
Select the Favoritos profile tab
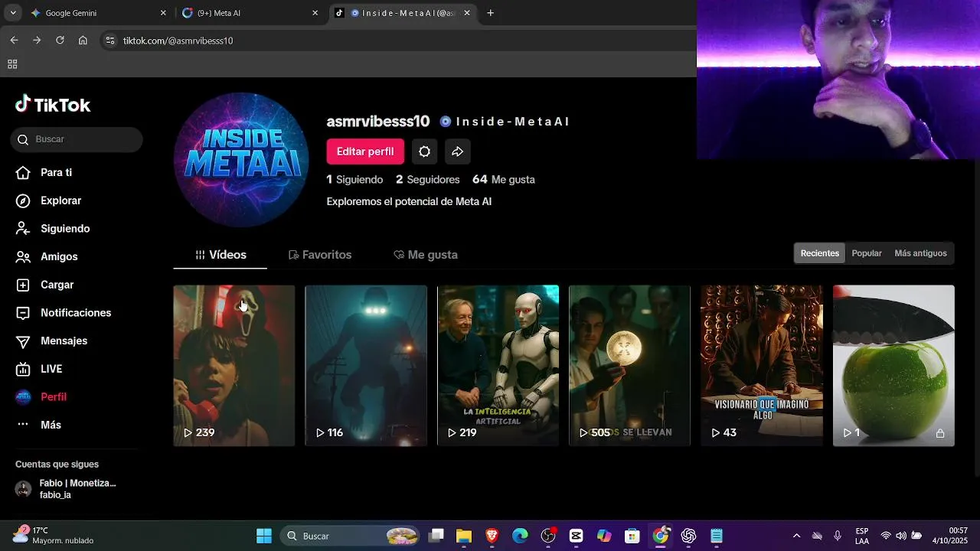(320, 255)
